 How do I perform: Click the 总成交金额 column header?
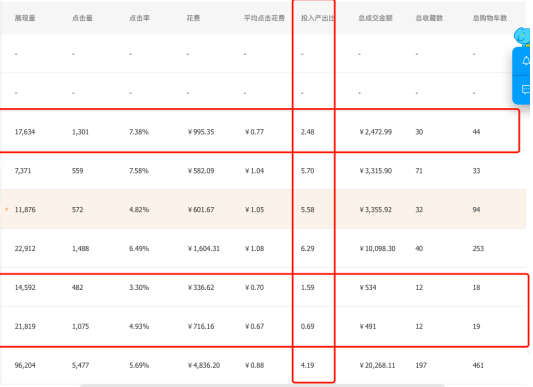[375, 18]
